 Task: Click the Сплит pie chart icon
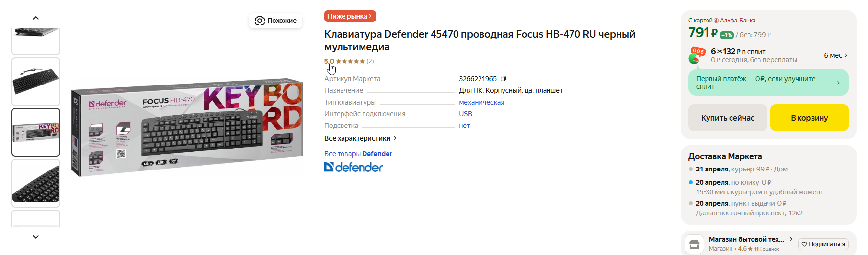pyautogui.click(x=696, y=55)
